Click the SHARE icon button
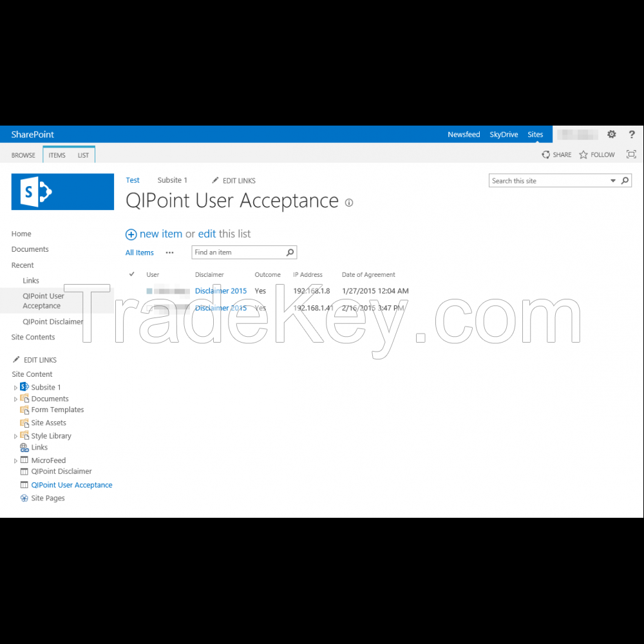644x644 pixels. [546, 155]
